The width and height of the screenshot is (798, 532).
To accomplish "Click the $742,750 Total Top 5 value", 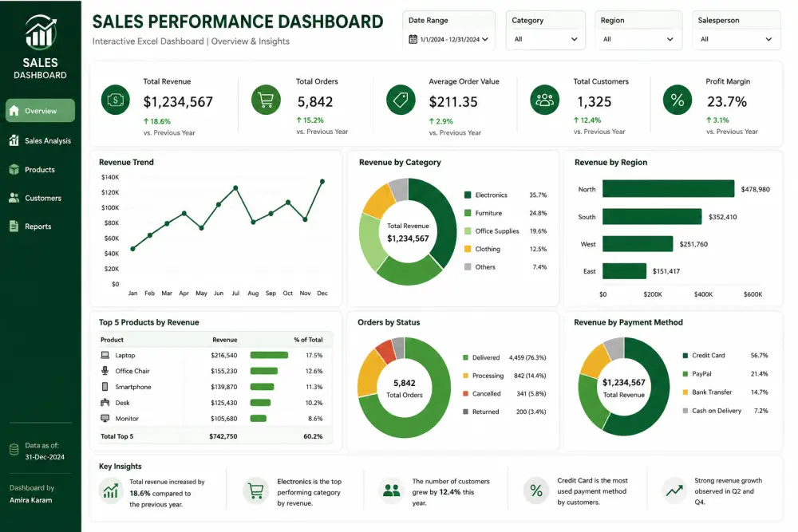I will pyautogui.click(x=223, y=436).
